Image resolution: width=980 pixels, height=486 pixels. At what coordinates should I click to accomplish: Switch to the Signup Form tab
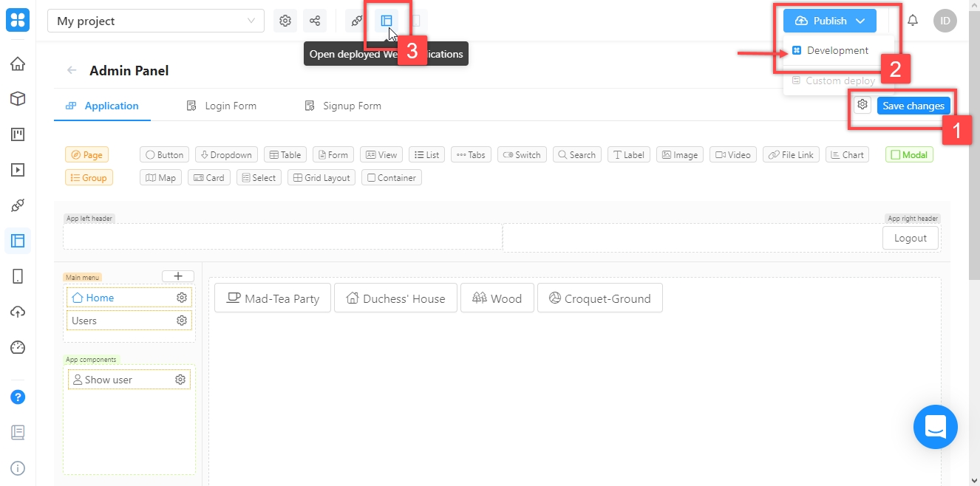point(343,106)
